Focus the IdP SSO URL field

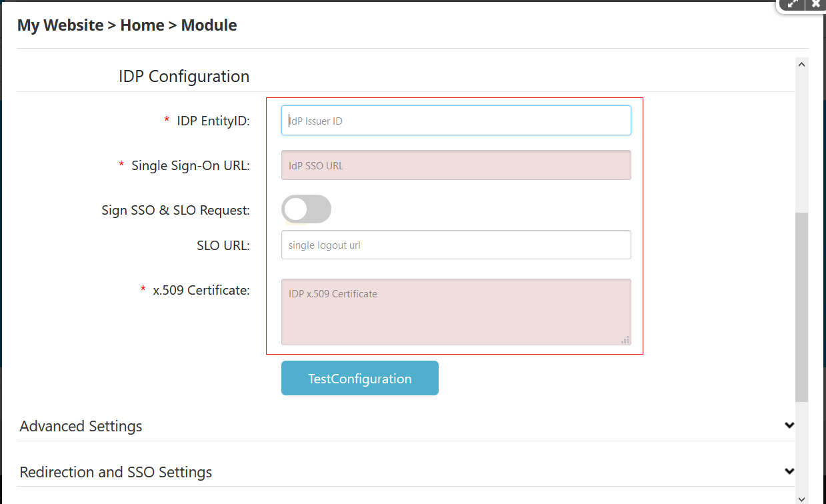456,165
